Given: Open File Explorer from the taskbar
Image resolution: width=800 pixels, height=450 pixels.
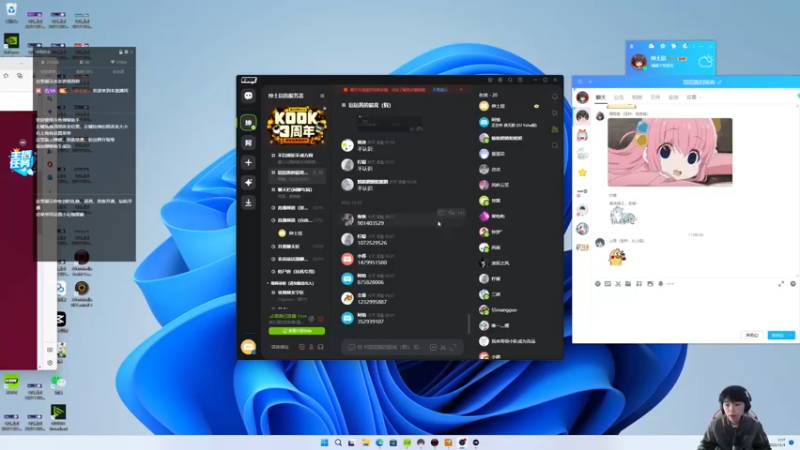Looking at the screenshot, I should click(x=366, y=442).
